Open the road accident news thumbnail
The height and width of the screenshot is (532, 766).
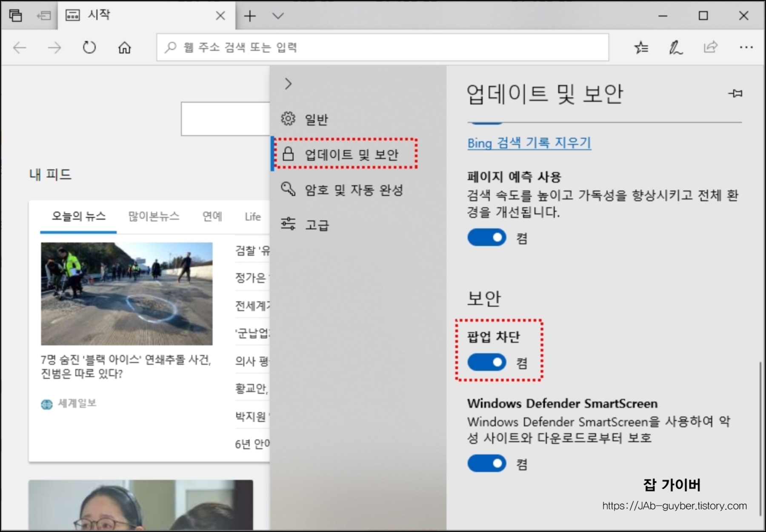pyautogui.click(x=126, y=294)
